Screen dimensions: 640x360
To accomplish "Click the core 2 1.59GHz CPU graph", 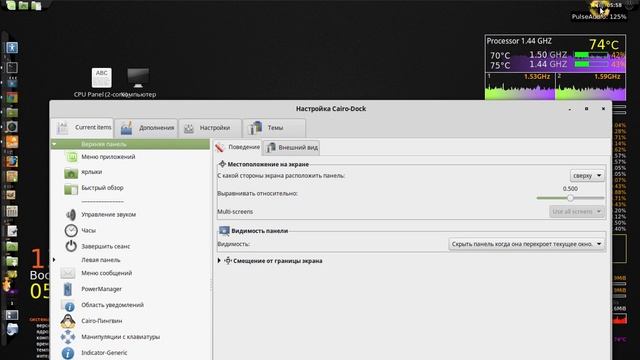I will (x=591, y=87).
